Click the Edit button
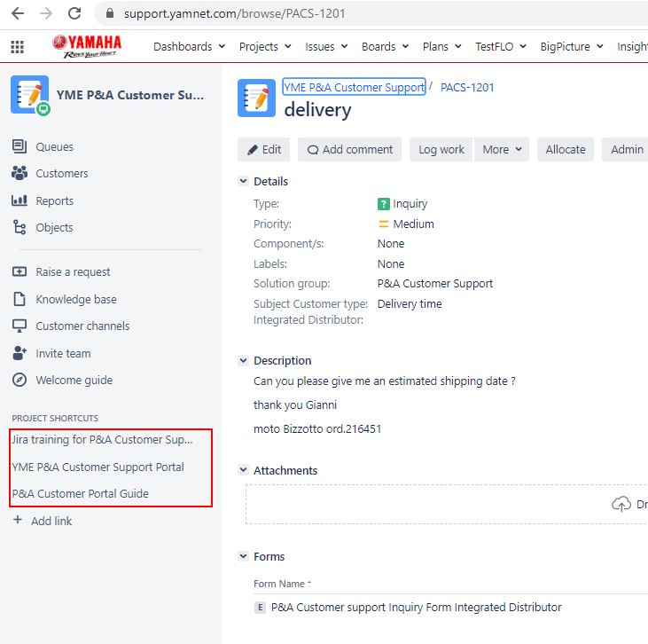 point(263,149)
